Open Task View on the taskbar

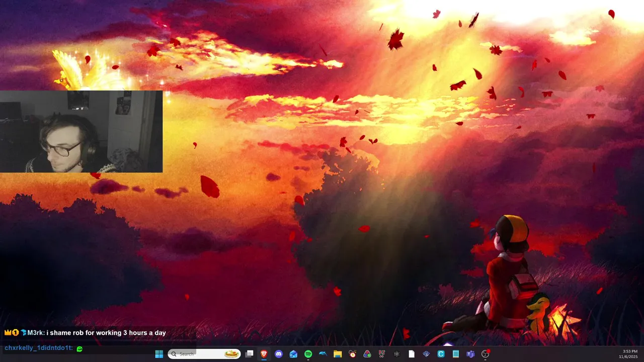[249, 354]
